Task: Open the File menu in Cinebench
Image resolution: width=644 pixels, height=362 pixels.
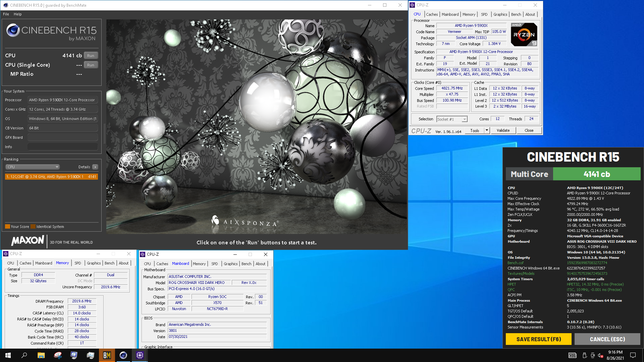Action: (6, 14)
